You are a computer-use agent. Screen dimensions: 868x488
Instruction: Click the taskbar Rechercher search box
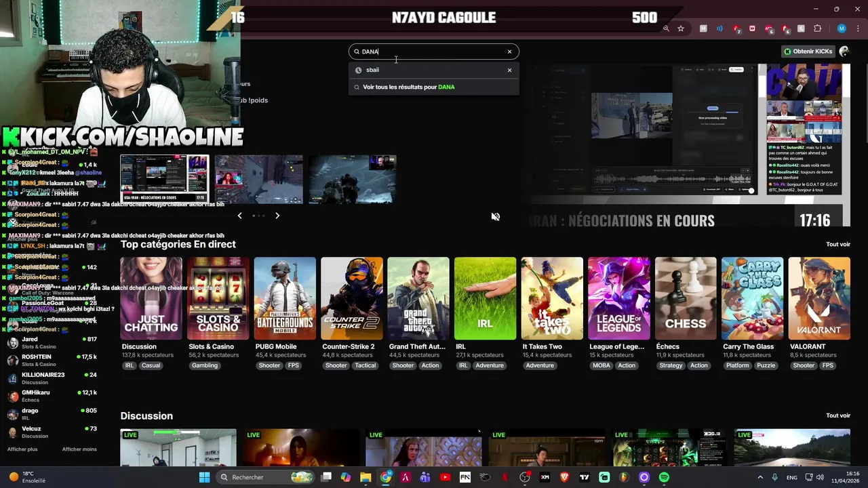[266, 477]
